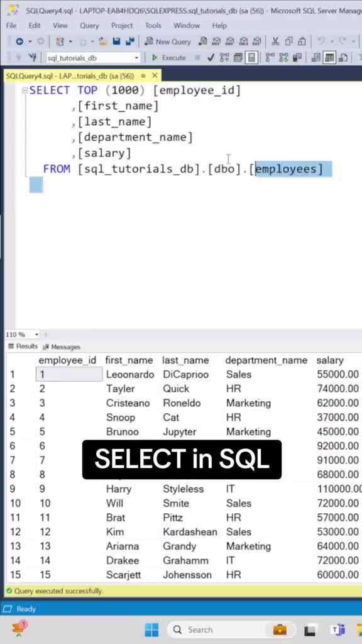This screenshot has width=362, height=644.
Task: Open the Navigate Backward history dropdown arrow
Action: (30, 42)
